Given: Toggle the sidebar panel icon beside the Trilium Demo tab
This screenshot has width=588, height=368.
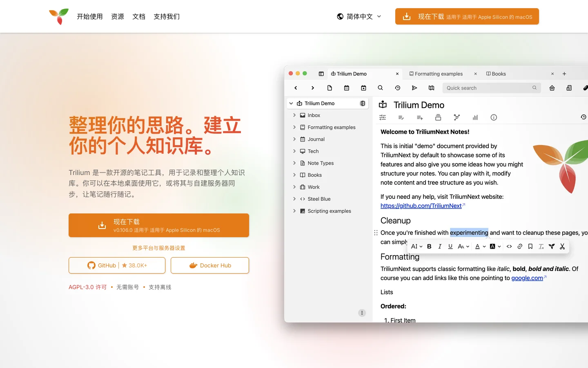Looking at the screenshot, I should (x=321, y=74).
